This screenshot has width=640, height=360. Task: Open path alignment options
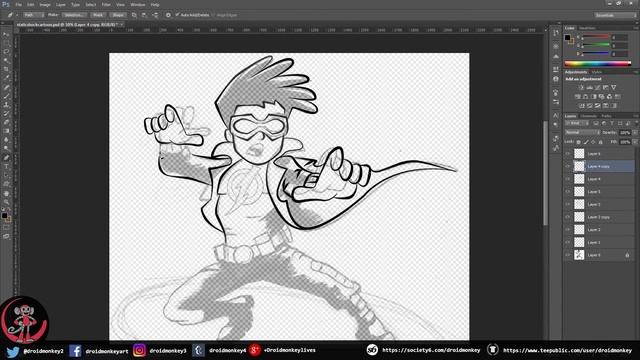point(144,15)
